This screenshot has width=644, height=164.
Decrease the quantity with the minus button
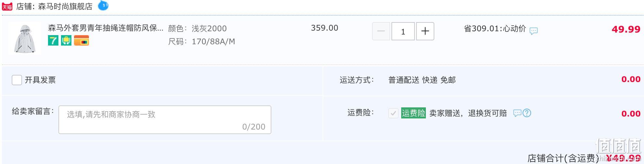point(381,31)
